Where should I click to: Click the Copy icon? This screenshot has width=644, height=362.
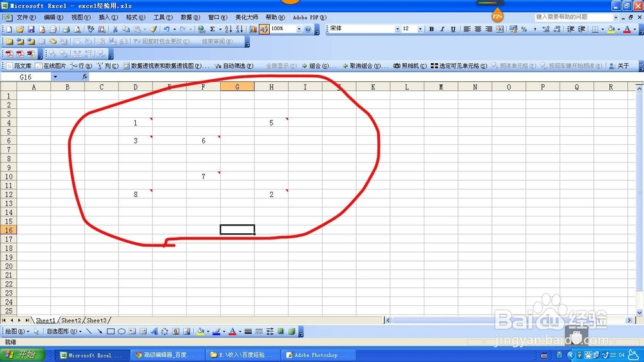[126, 29]
